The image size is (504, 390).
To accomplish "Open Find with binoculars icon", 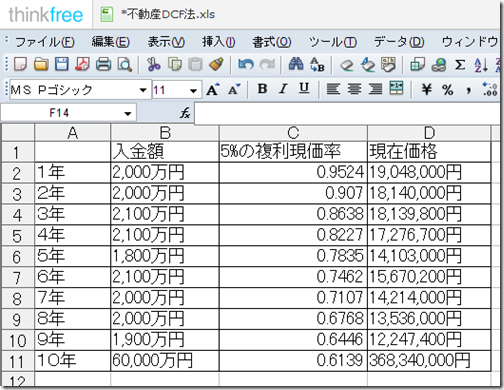I will [x=296, y=64].
